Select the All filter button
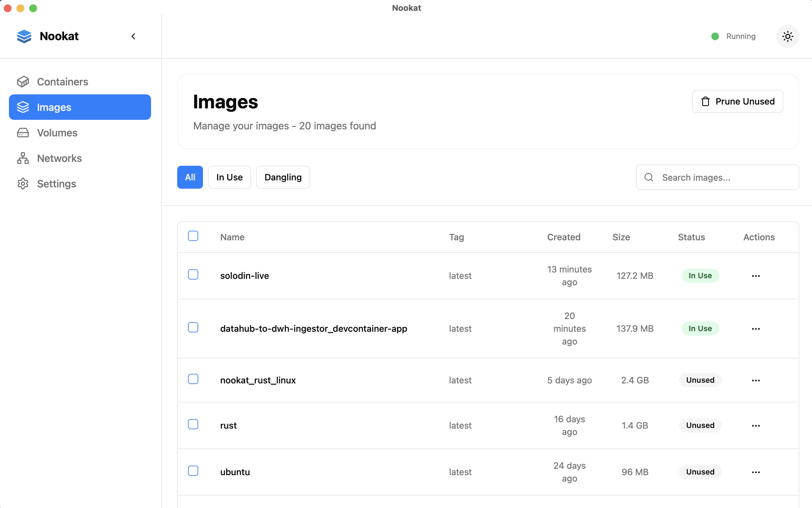The height and width of the screenshot is (508, 812). (x=190, y=178)
